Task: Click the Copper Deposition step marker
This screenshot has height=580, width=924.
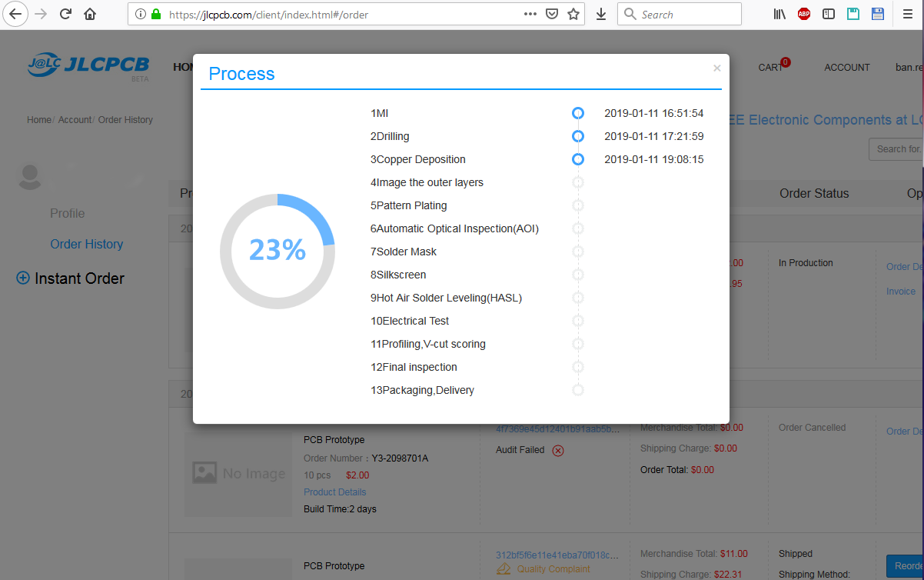Action: [578, 159]
